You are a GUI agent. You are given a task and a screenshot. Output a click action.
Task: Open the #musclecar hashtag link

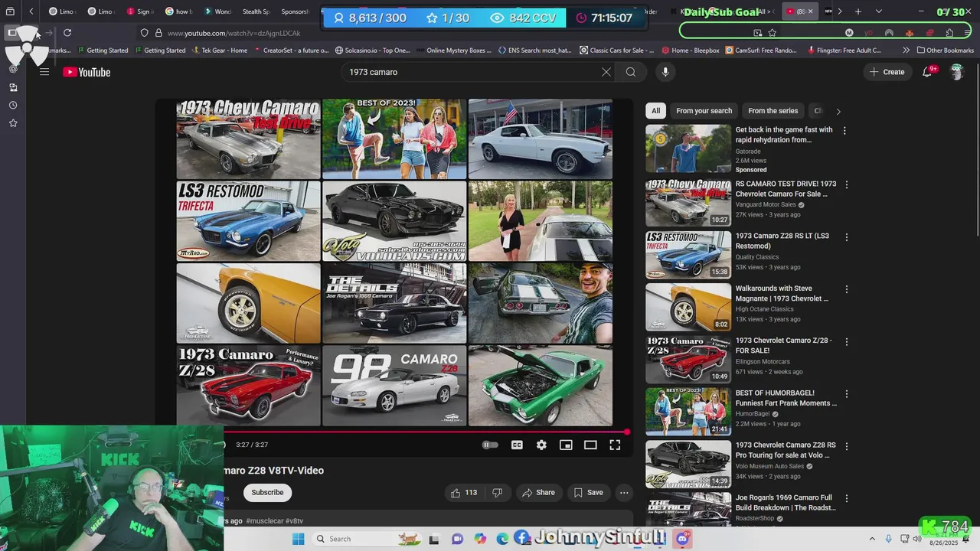coord(265,521)
